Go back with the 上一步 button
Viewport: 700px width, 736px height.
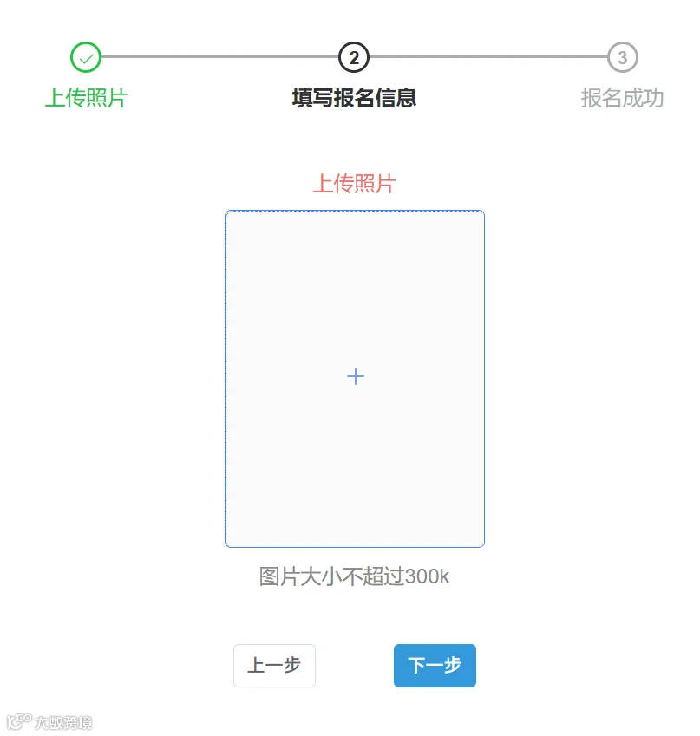click(x=274, y=665)
